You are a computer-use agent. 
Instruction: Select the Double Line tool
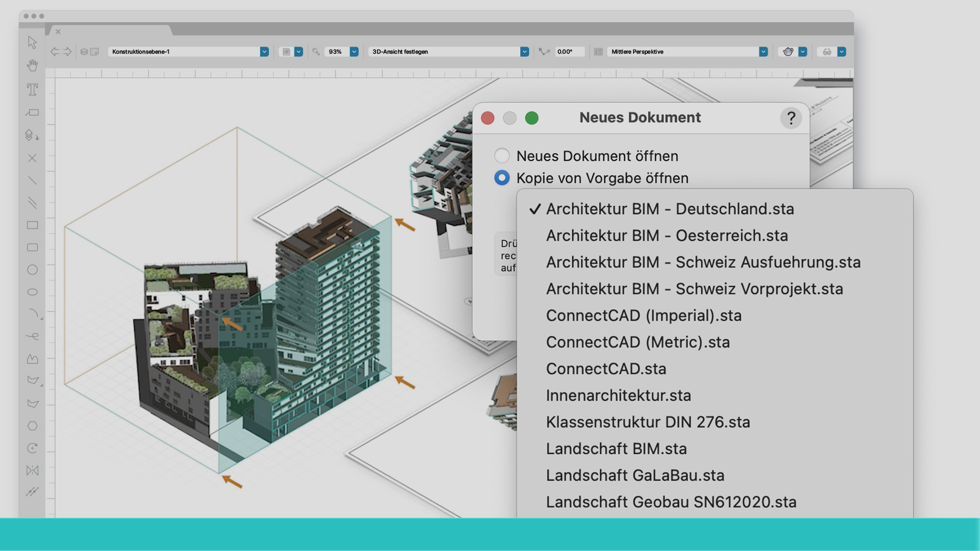click(x=32, y=202)
